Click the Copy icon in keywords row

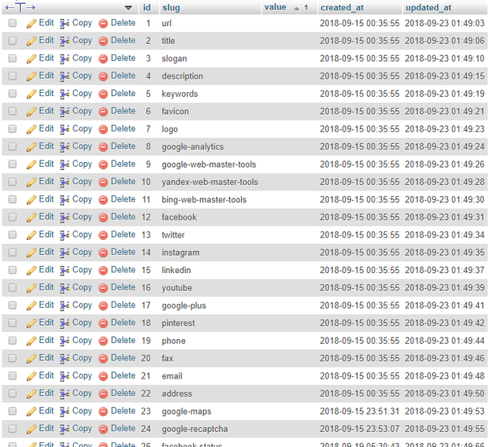pyautogui.click(x=65, y=94)
